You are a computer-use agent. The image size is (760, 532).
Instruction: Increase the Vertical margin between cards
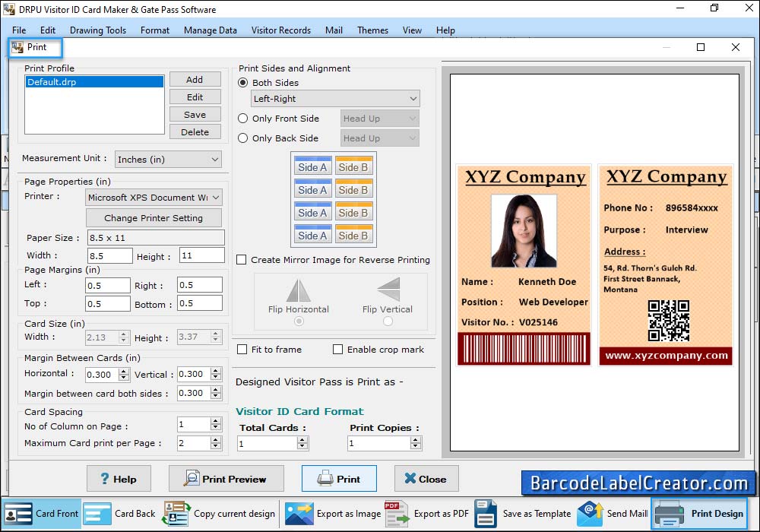[x=216, y=371]
